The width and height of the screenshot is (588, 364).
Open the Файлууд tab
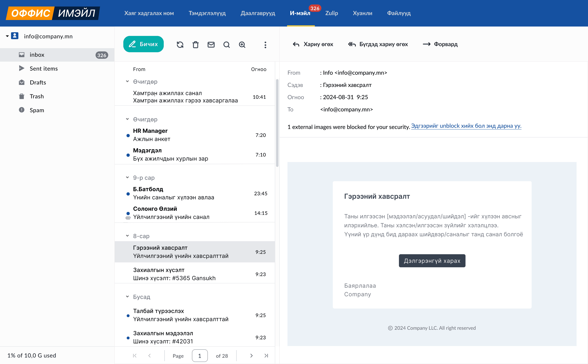399,13
